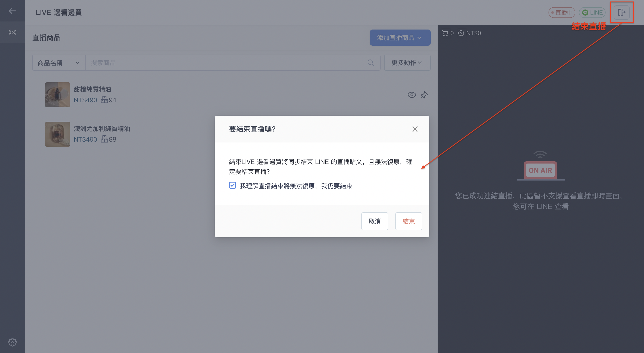Open the 甜橙純質精油 product thumbnail
The width and height of the screenshot is (644, 353).
[58, 95]
